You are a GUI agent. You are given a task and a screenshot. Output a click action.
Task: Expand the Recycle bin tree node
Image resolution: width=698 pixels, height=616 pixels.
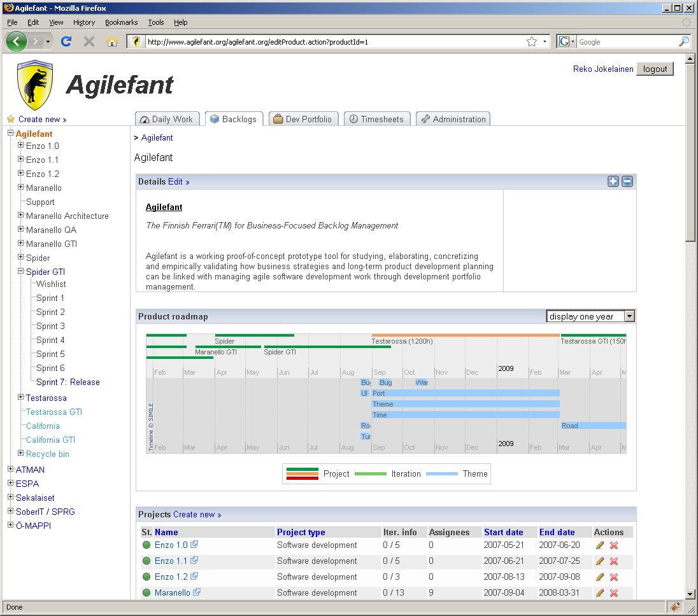tap(20, 452)
